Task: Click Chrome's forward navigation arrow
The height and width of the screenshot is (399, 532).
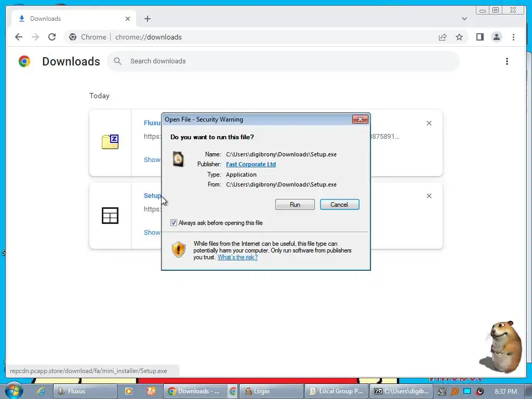Action: (x=35, y=37)
